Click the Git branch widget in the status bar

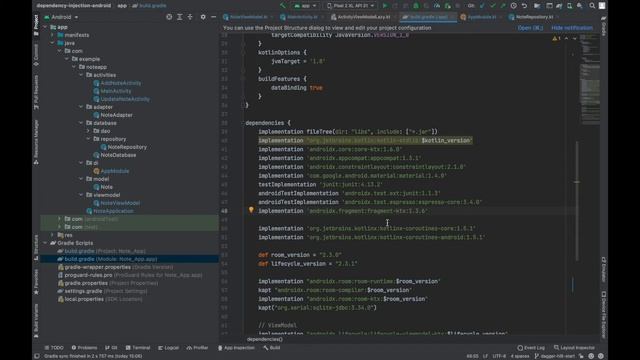tap(555, 356)
